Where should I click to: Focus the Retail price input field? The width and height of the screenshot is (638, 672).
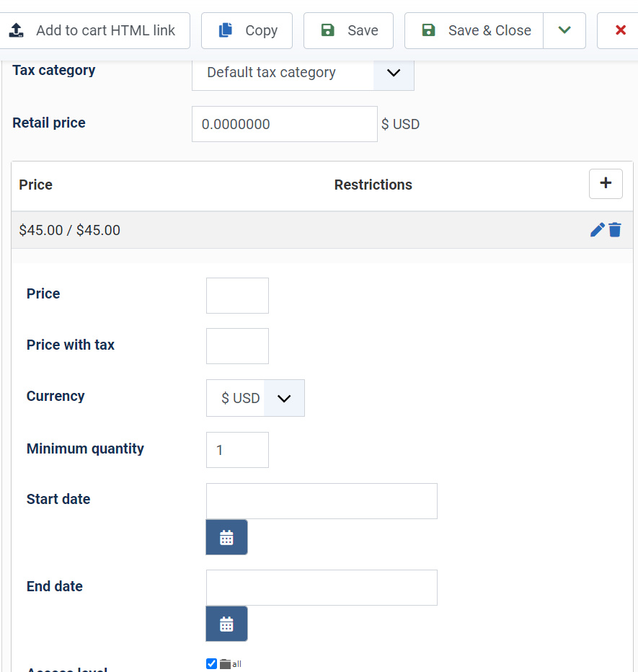point(284,124)
